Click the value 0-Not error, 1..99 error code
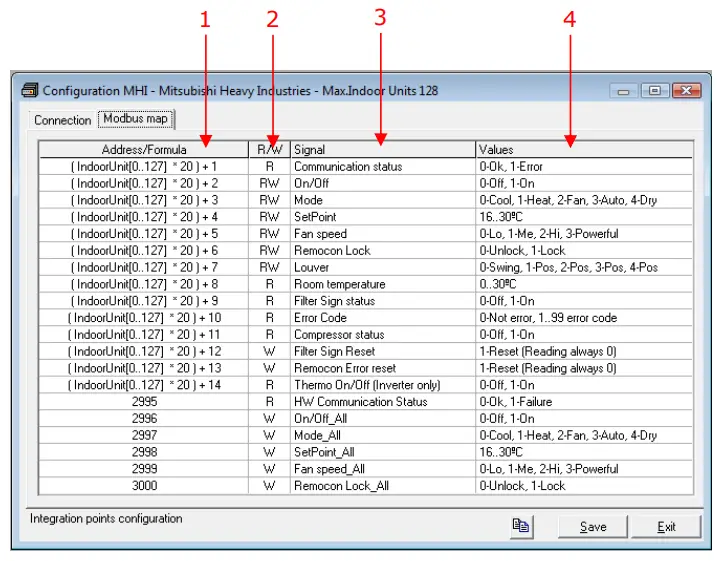 [x=584, y=318]
